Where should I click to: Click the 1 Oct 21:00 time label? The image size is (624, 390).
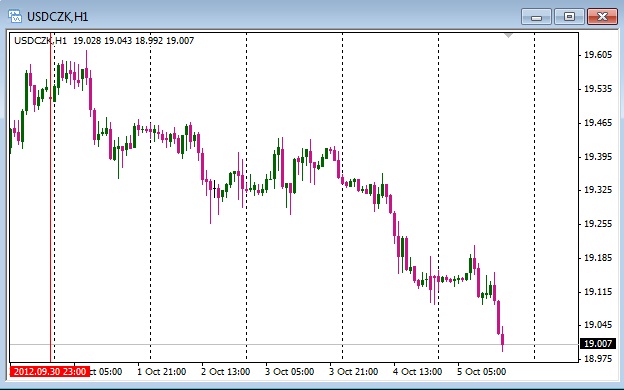(x=161, y=372)
